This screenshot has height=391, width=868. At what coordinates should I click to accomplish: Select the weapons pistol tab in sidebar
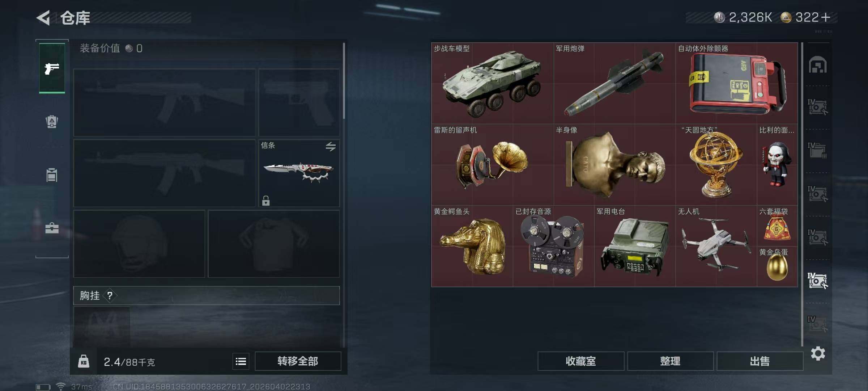52,68
